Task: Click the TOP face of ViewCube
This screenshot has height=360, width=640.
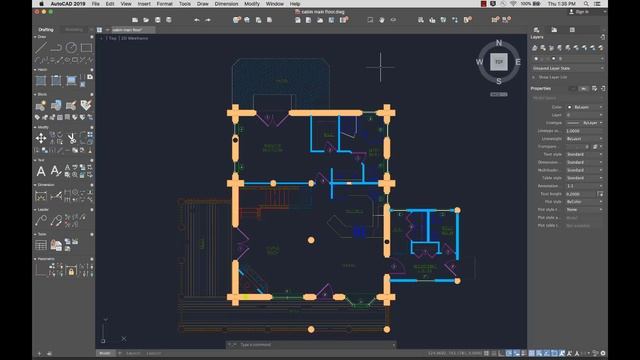Action: pyautogui.click(x=499, y=62)
